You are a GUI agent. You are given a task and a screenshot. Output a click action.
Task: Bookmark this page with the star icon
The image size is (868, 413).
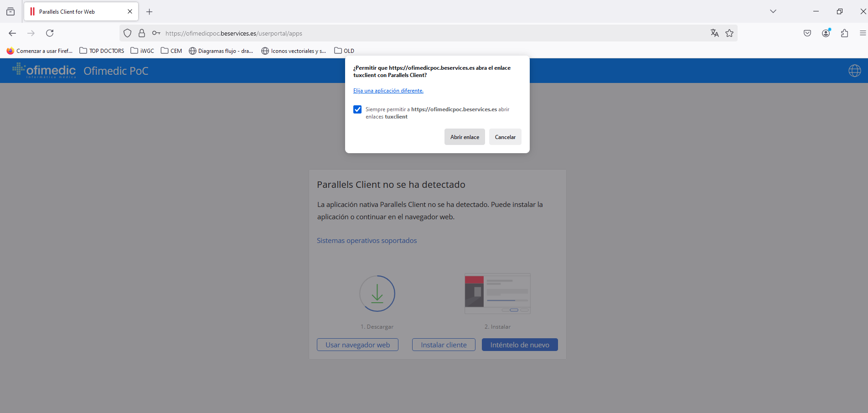729,33
